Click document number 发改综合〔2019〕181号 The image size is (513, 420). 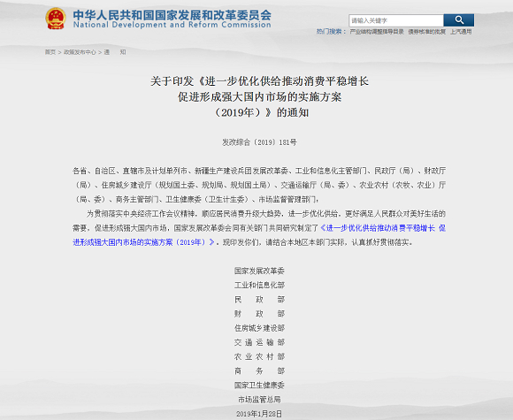(x=259, y=142)
